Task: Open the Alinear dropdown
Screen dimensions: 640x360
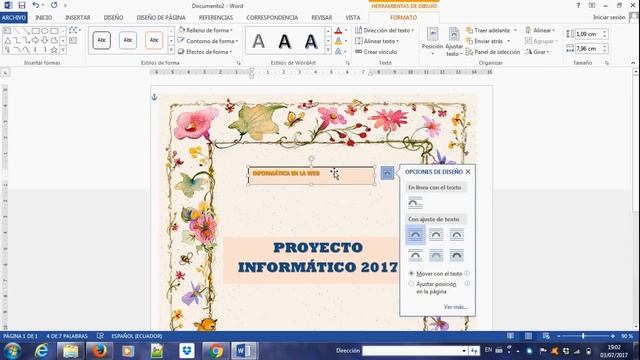Action: [540, 30]
